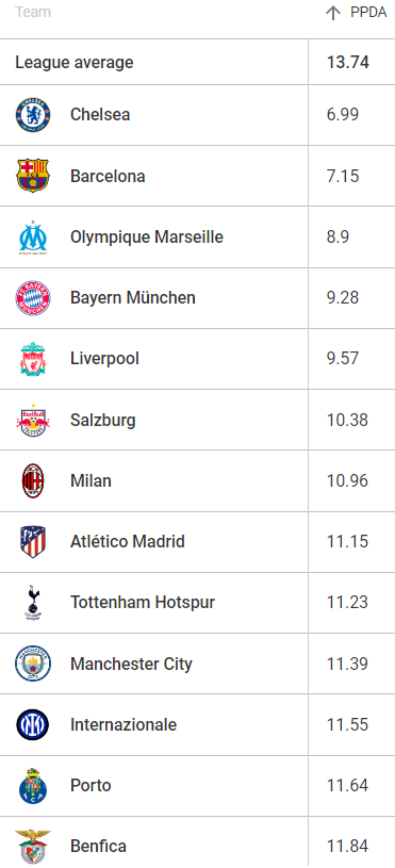Click Internazionale's PPDA value 11.55

pyautogui.click(x=347, y=725)
